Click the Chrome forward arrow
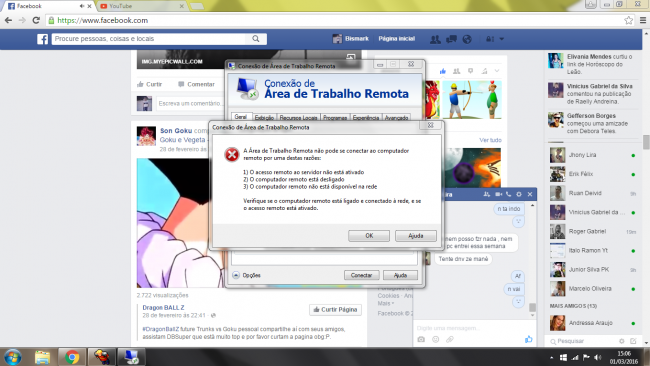 click(22, 20)
